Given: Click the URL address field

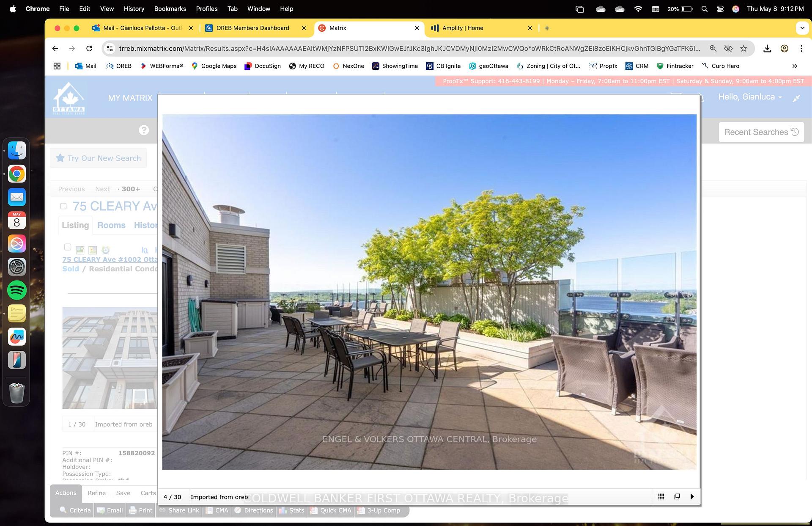Looking at the screenshot, I should point(409,49).
